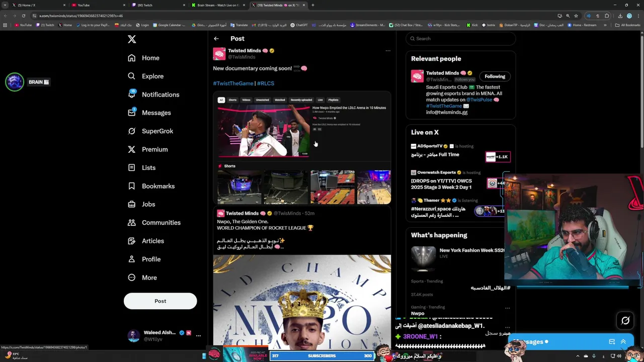Open the three-dot menu on the Twisted Minds post
This screenshot has height=362, width=644.
[388, 51]
